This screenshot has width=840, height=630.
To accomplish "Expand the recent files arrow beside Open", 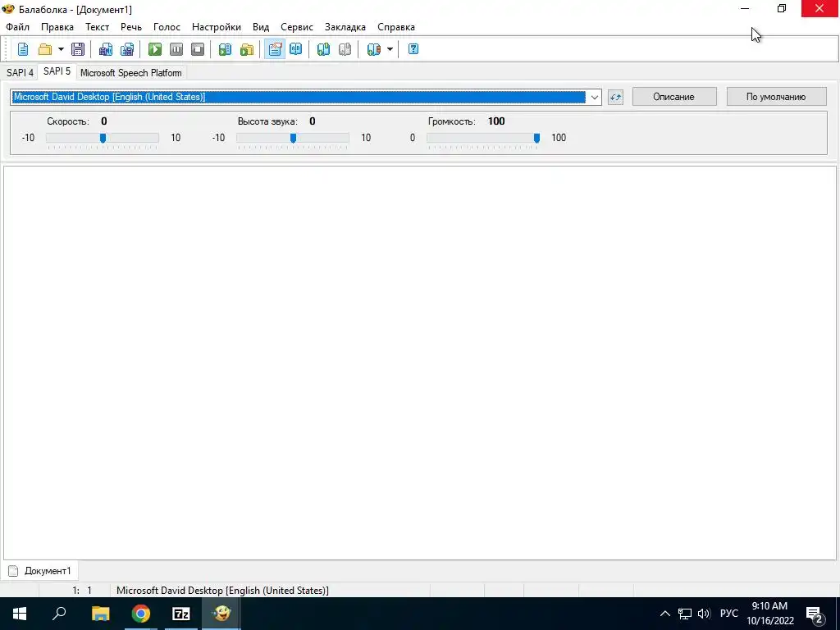I will pos(61,49).
